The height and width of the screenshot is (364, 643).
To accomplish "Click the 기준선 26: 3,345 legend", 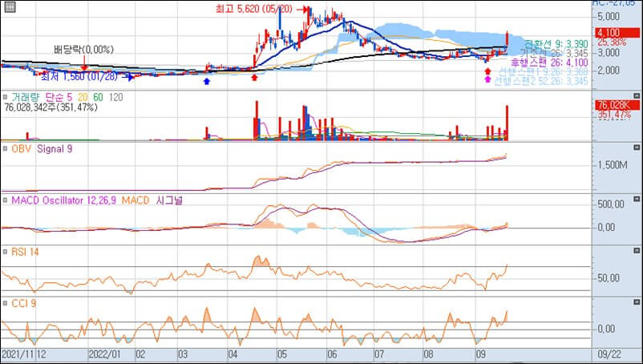I will click(553, 53).
